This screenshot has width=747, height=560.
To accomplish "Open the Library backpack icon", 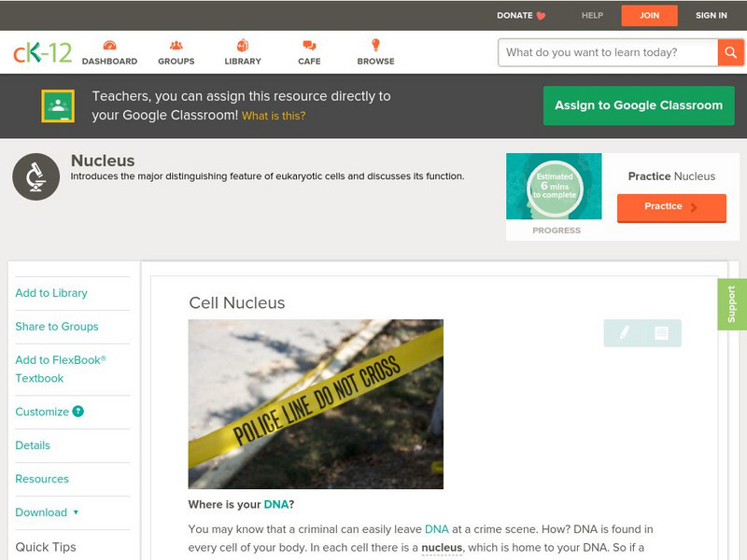I will pyautogui.click(x=243, y=45).
